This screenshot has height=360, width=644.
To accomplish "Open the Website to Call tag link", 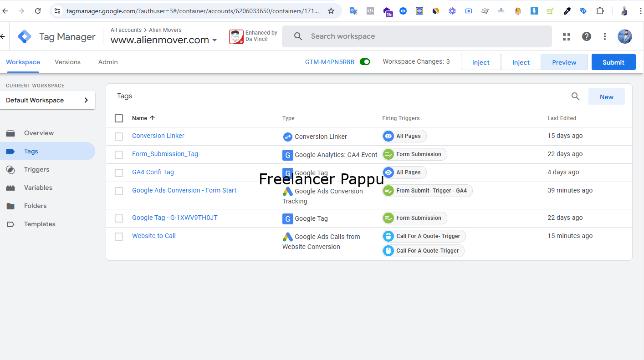I will pos(154,236).
